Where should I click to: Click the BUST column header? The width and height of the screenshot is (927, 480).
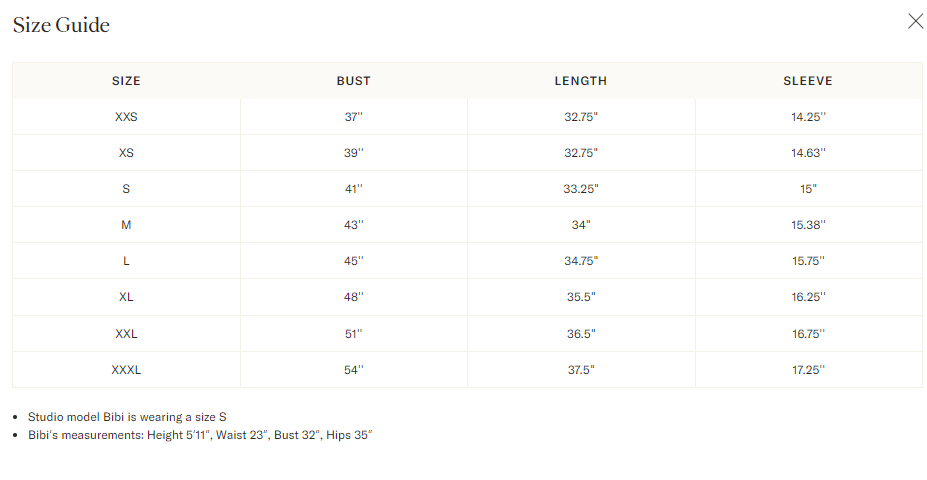(x=353, y=81)
